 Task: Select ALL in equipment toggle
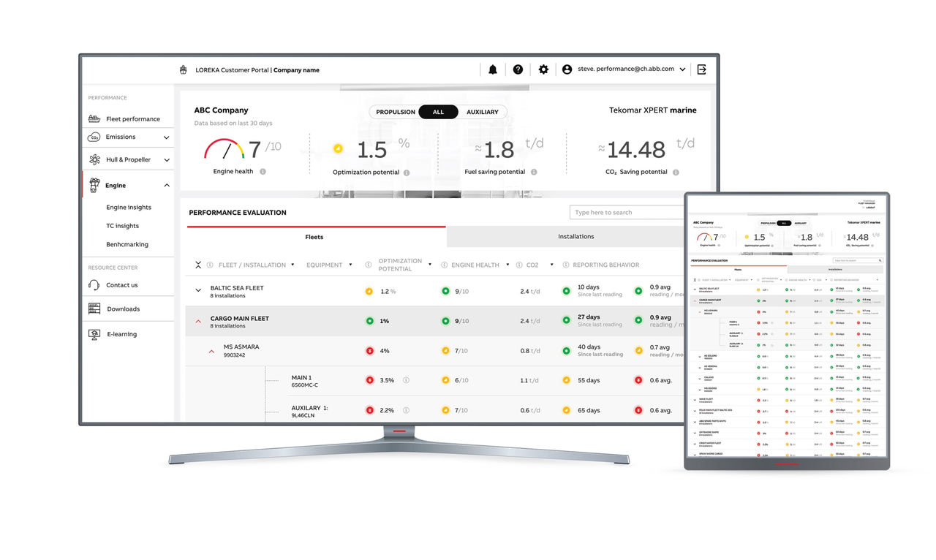[x=438, y=112]
